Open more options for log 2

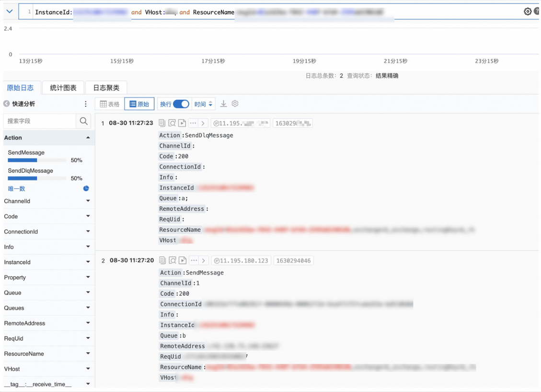(x=194, y=260)
